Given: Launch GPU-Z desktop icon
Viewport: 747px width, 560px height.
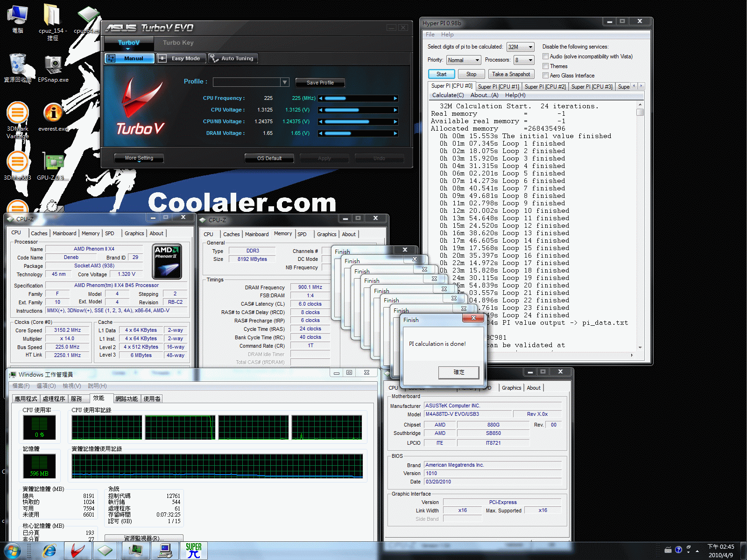Looking at the screenshot, I should [x=53, y=166].
